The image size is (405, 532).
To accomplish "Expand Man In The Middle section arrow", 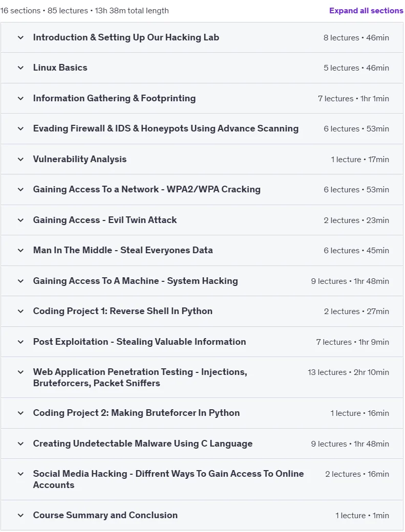I will point(20,250).
